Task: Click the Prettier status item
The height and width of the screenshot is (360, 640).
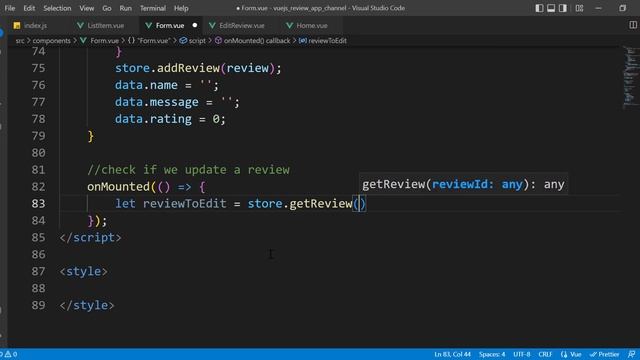Action: pyautogui.click(x=604, y=354)
